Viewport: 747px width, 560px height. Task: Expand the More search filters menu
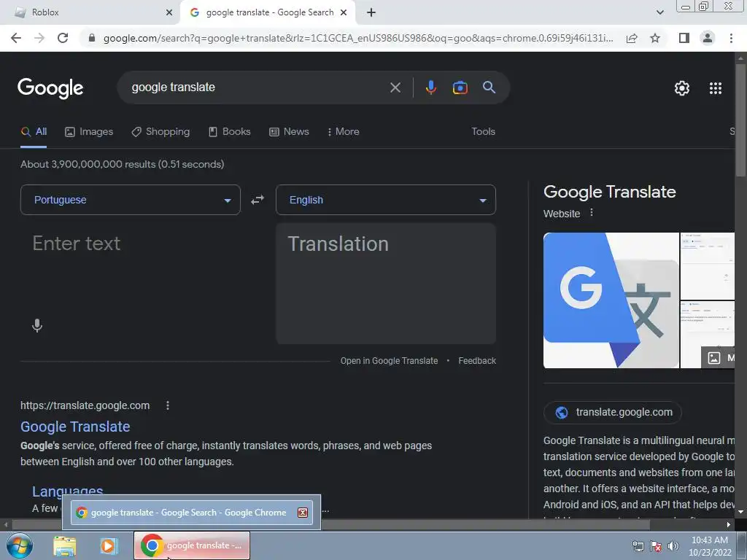[x=344, y=131]
